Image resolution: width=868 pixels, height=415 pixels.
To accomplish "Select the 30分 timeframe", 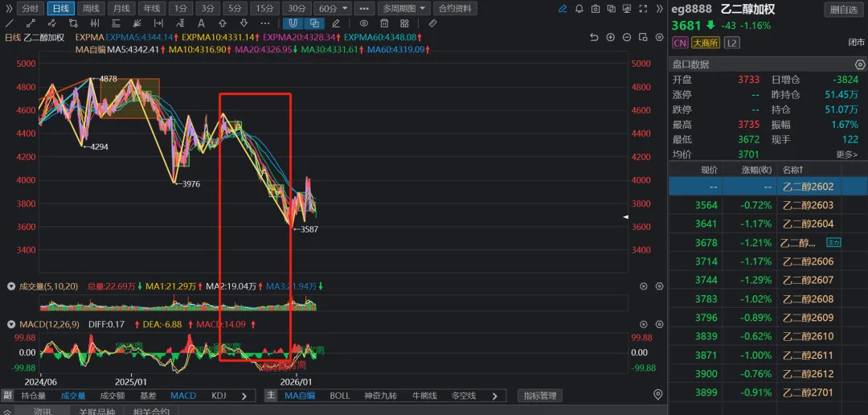I will pyautogui.click(x=296, y=8).
